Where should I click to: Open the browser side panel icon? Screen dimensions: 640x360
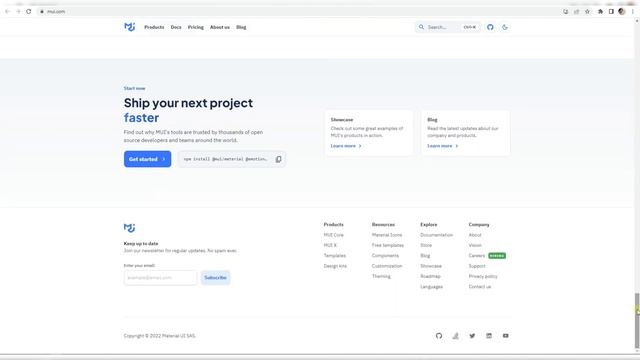(x=611, y=11)
